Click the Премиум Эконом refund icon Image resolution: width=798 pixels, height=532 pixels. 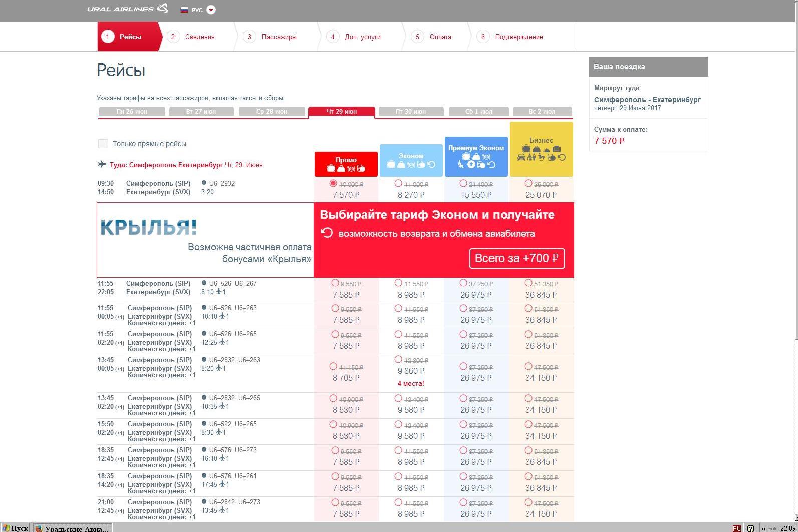(491, 165)
